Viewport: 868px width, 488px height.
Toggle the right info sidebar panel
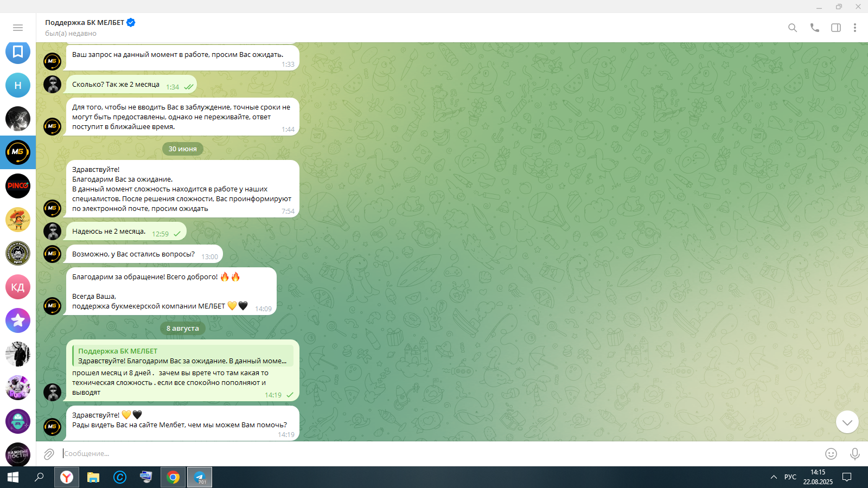[836, 28]
